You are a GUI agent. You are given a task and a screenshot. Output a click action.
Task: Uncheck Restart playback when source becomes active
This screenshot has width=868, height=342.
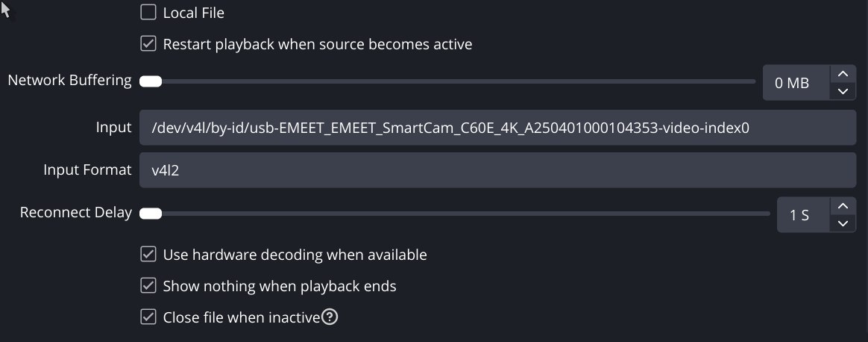coord(148,44)
